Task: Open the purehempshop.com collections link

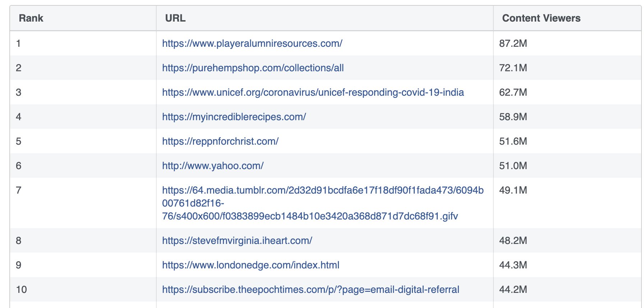Action: click(x=253, y=68)
